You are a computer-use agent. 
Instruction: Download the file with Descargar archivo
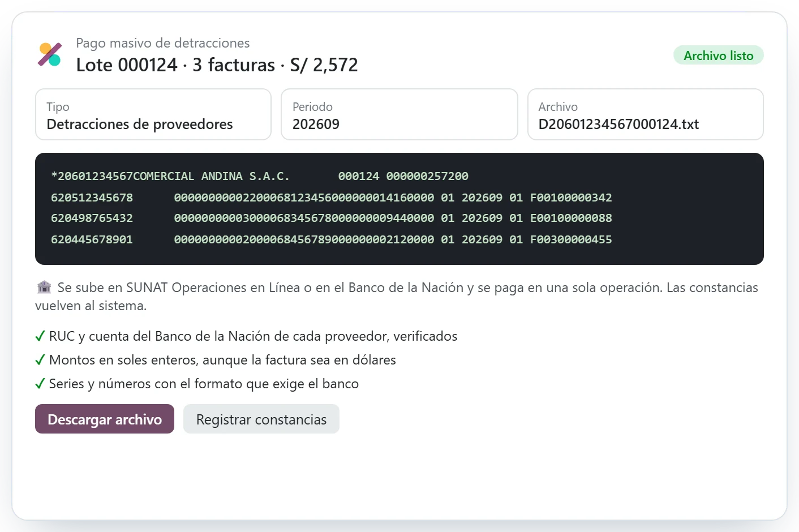(105, 419)
